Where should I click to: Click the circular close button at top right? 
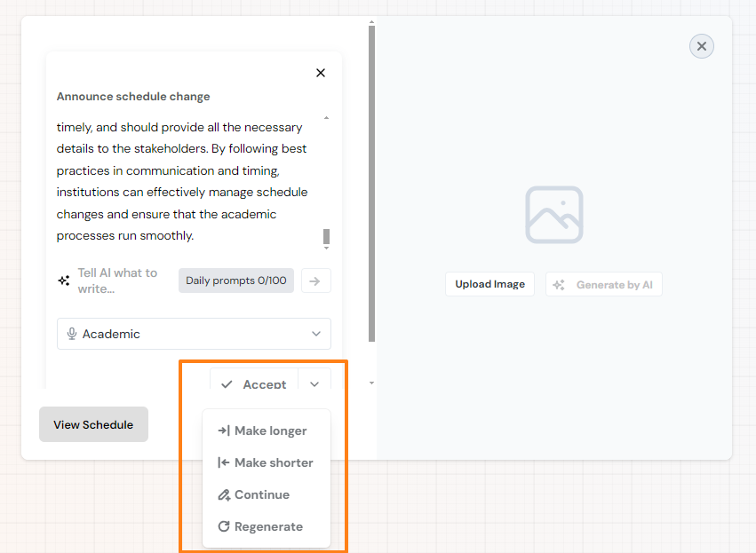(x=702, y=46)
